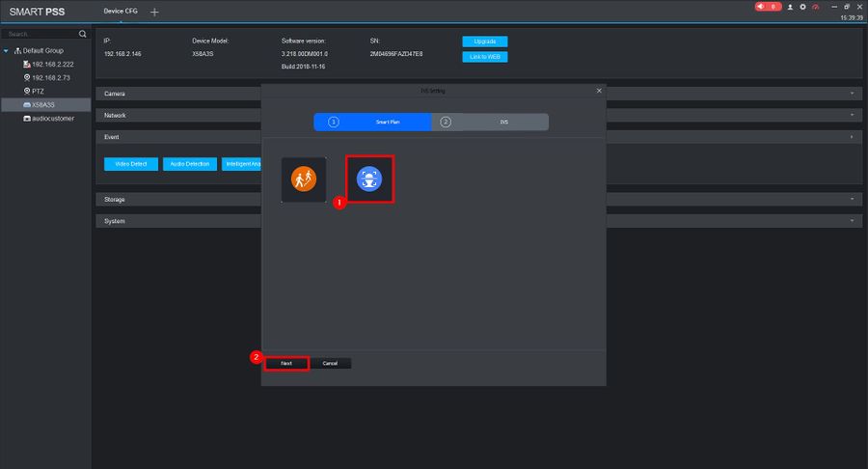Cancel the IVS Setting dialog
The width and height of the screenshot is (868, 469).
coord(330,363)
